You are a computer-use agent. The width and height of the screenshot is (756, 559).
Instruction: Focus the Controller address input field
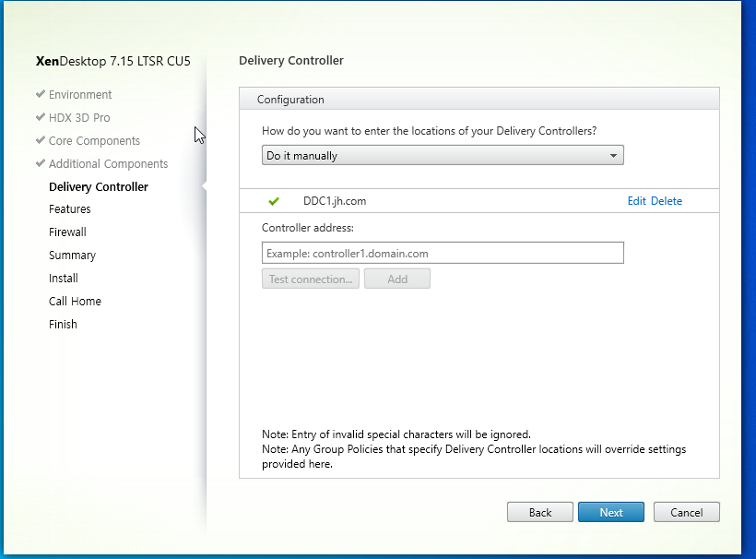click(x=443, y=254)
